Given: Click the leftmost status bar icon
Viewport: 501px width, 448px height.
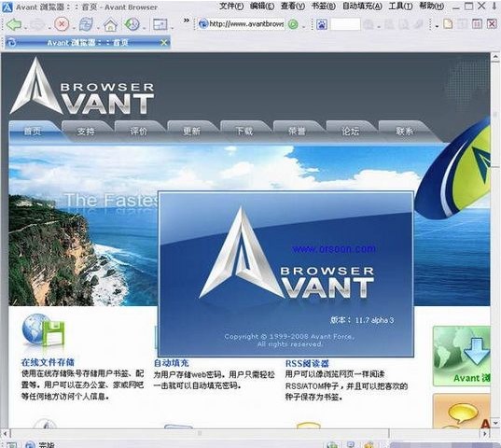Looking at the screenshot, I should [11, 445].
